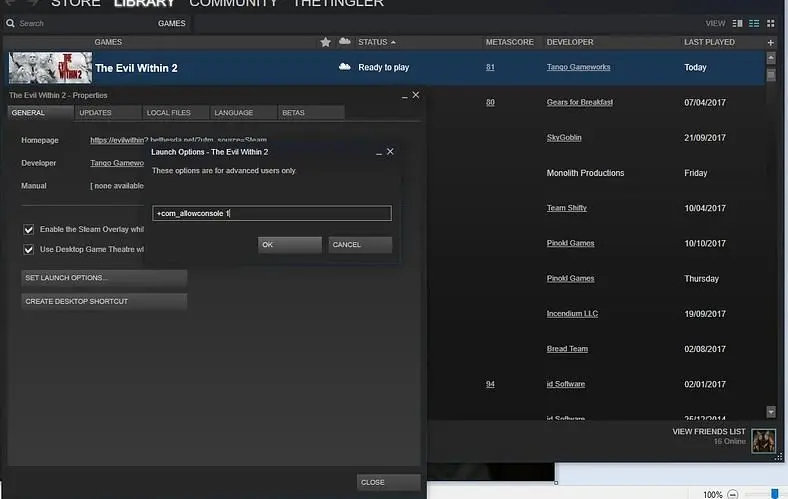The width and height of the screenshot is (788, 499).
Task: Open metascore 94 link
Action: [490, 384]
